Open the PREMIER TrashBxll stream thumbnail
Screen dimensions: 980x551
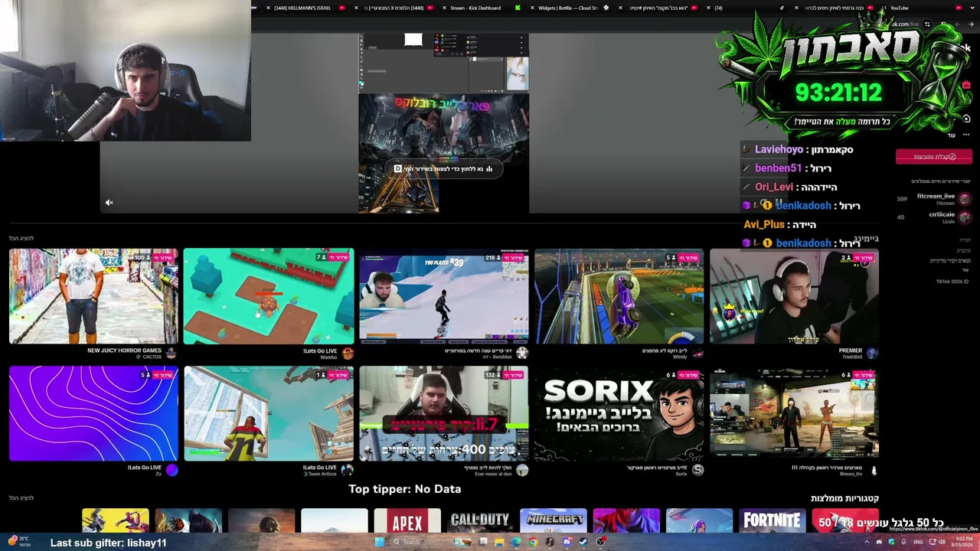click(794, 296)
